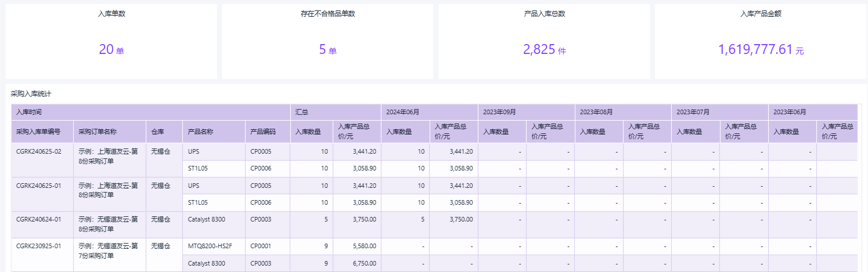868x272 pixels.
Task: Click the 采购入库统计 table title
Action: coord(31,93)
